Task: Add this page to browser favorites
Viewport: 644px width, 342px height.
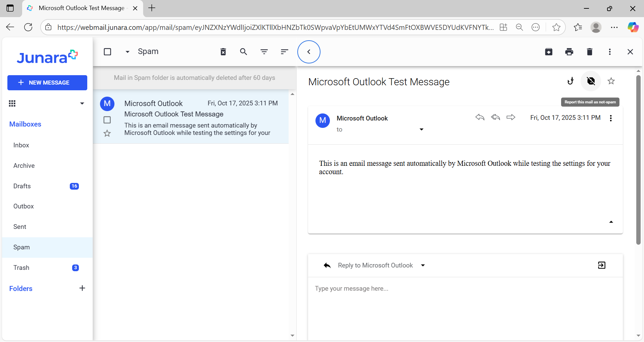Action: [x=556, y=27]
